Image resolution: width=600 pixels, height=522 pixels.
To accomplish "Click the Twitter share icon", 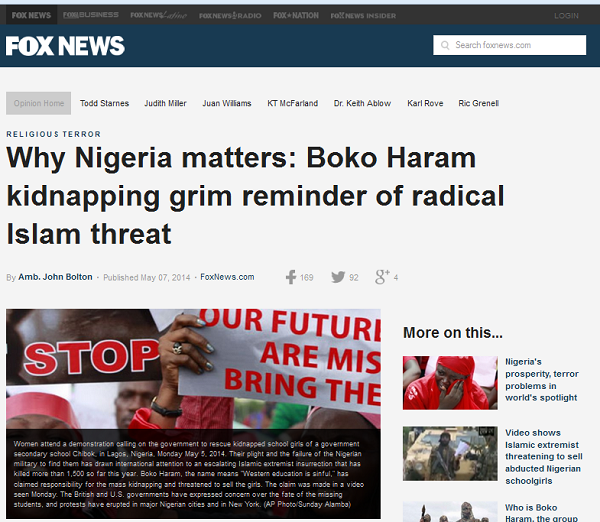I will click(338, 277).
